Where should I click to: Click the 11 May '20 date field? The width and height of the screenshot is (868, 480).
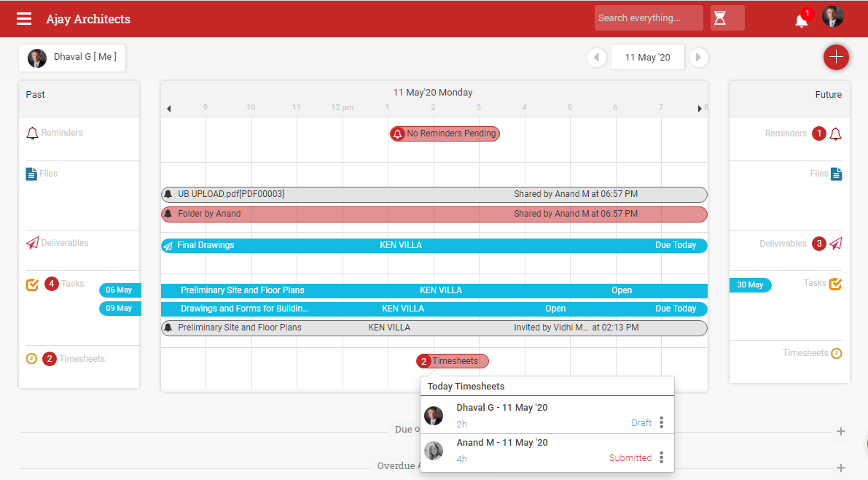(x=647, y=57)
